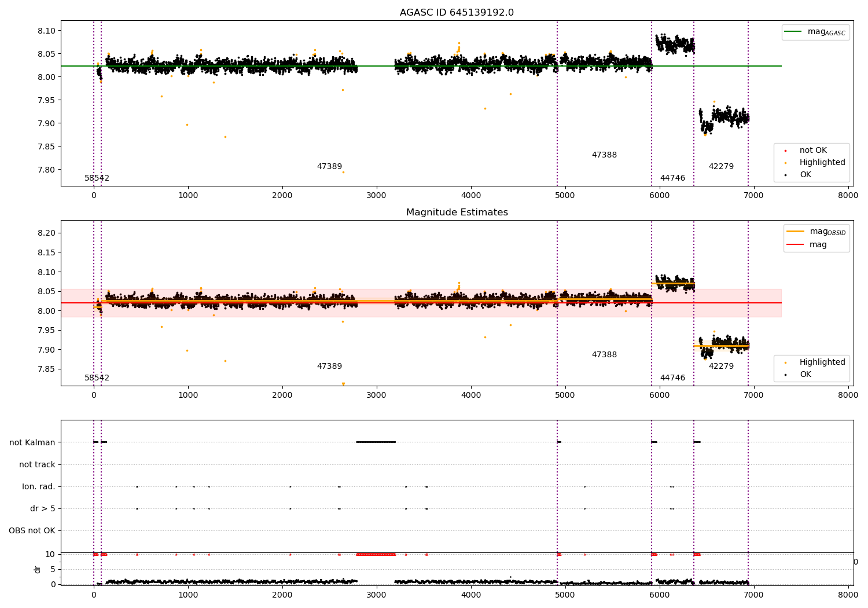Select the green mag AGASC legend entry
Image resolution: width=868 pixels, height=608 pixels.
(x=815, y=32)
